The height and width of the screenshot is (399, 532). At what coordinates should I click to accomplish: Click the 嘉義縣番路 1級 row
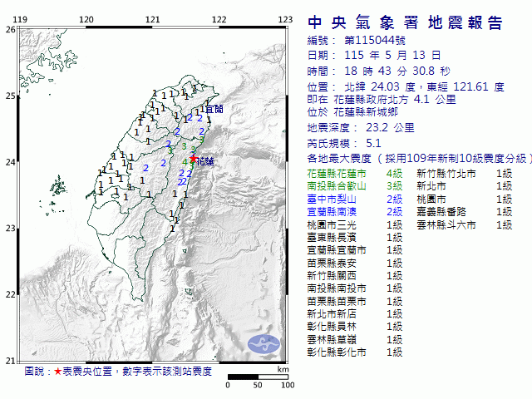click(x=465, y=212)
